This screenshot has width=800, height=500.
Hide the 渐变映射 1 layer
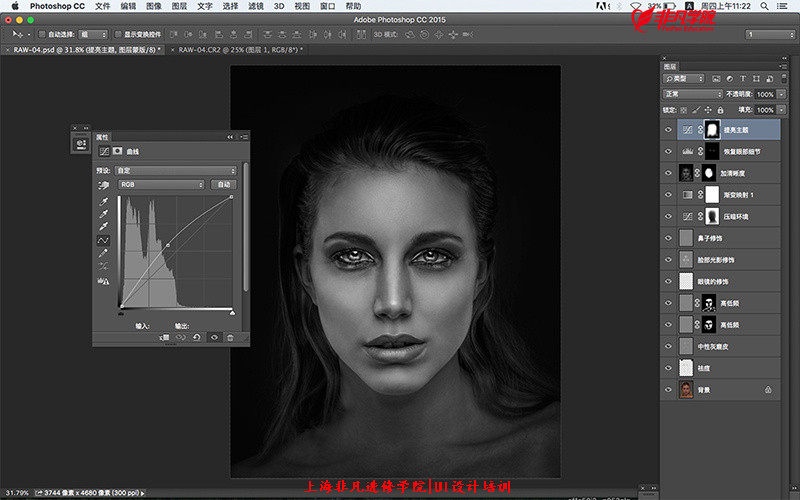tap(668, 194)
